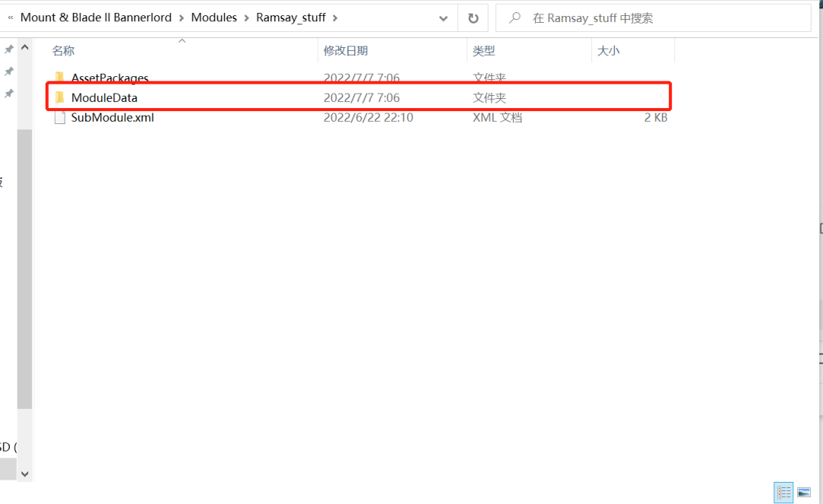Expand the Modules breadcrumb chevron
Viewport: 823px width, 504px height.
(x=246, y=18)
